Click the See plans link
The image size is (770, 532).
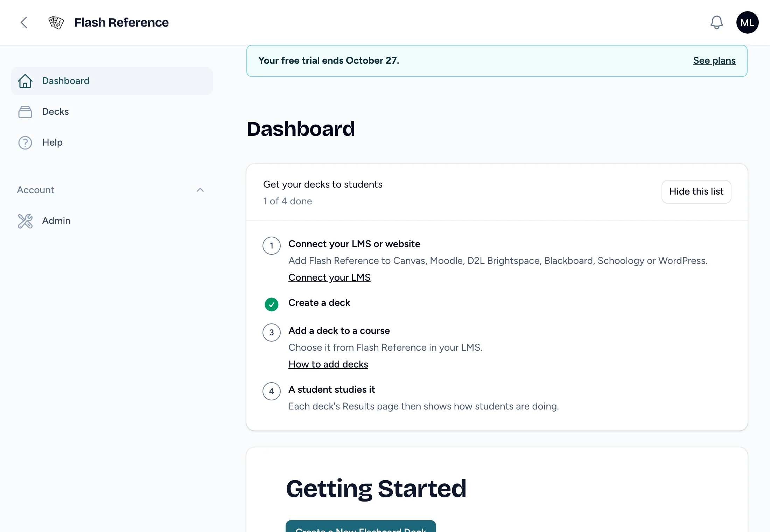tap(714, 61)
